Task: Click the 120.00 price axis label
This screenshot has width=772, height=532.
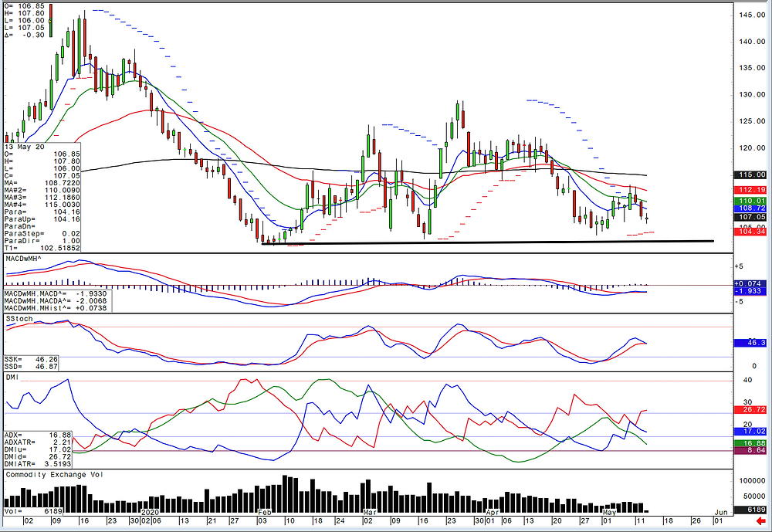Action: 752,147
